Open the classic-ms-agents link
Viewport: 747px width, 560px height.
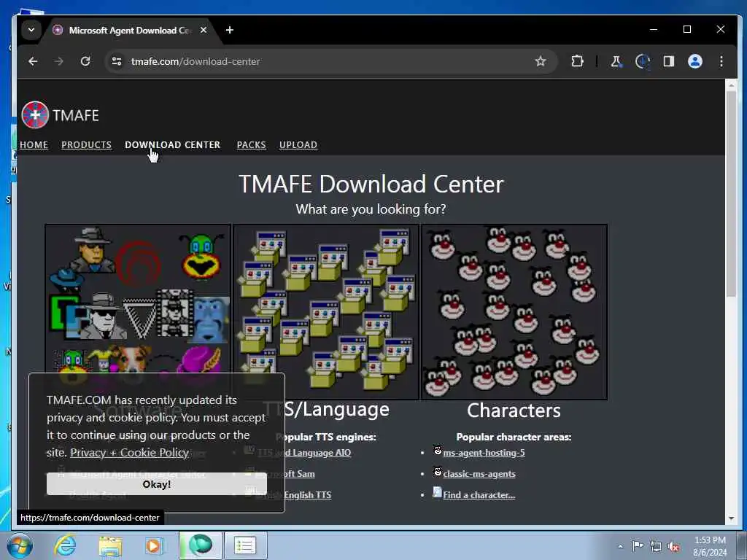point(479,474)
